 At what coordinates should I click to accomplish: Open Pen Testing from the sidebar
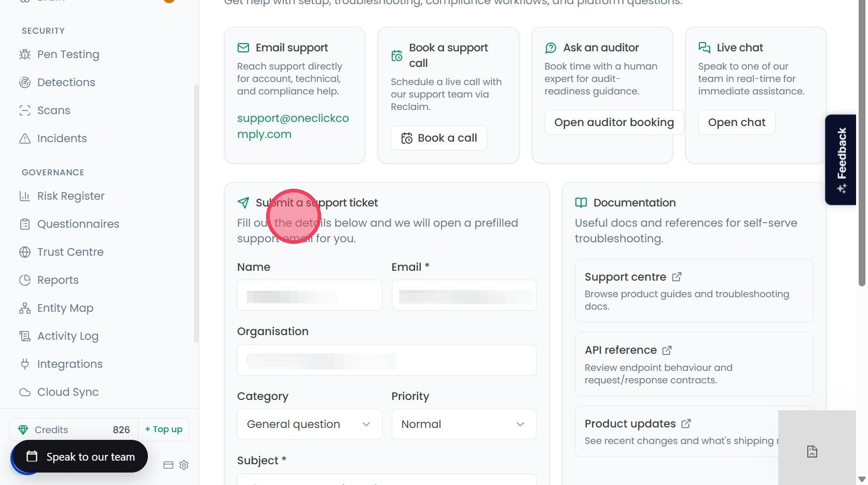coord(68,54)
